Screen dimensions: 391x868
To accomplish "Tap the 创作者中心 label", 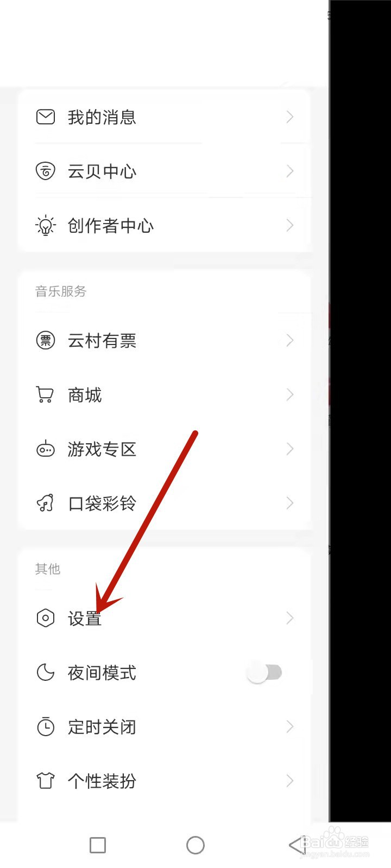I will tap(111, 226).
